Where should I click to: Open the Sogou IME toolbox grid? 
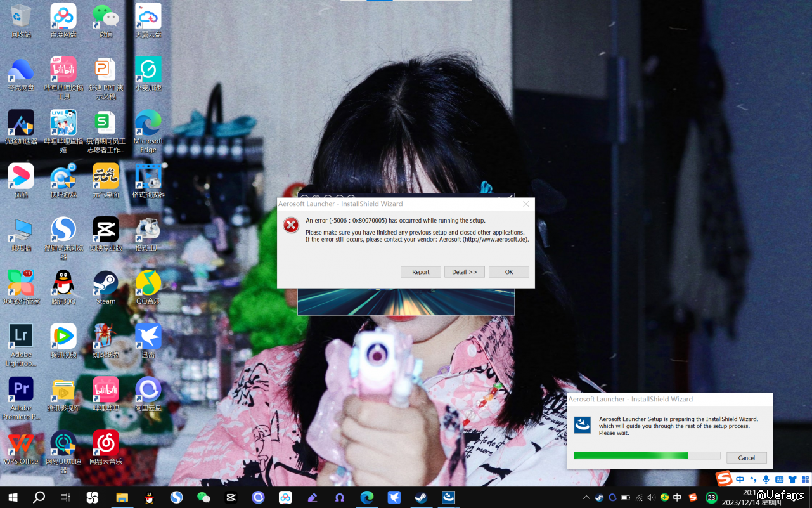pyautogui.click(x=805, y=479)
